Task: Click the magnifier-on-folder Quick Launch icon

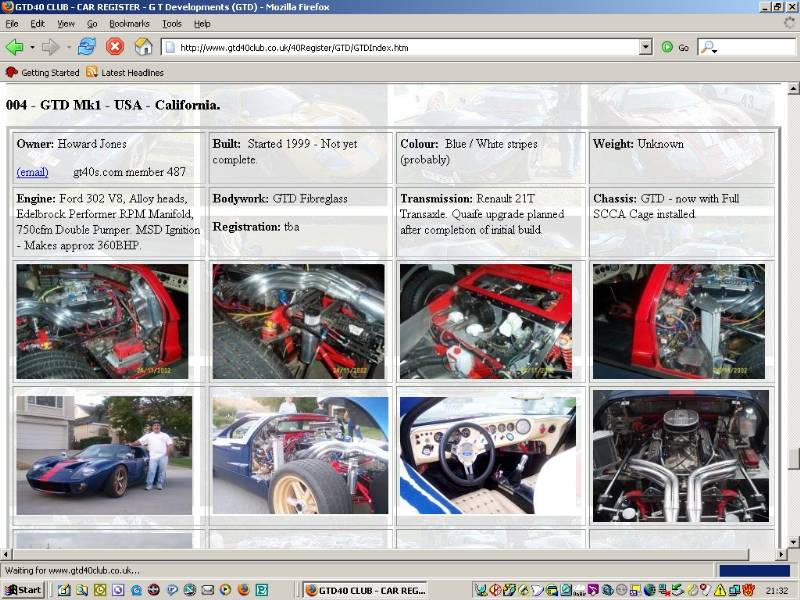Action: [x=82, y=590]
